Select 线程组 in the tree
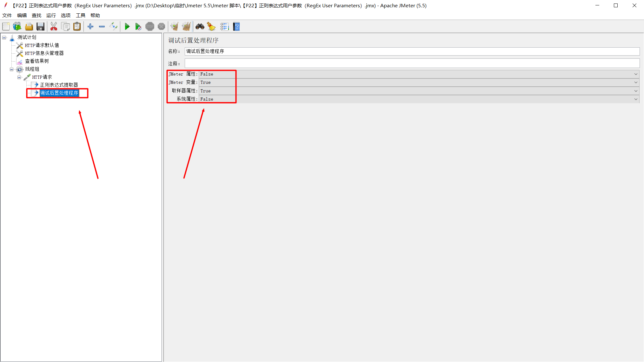Image resolution: width=644 pixels, height=362 pixels. pyautogui.click(x=32, y=69)
